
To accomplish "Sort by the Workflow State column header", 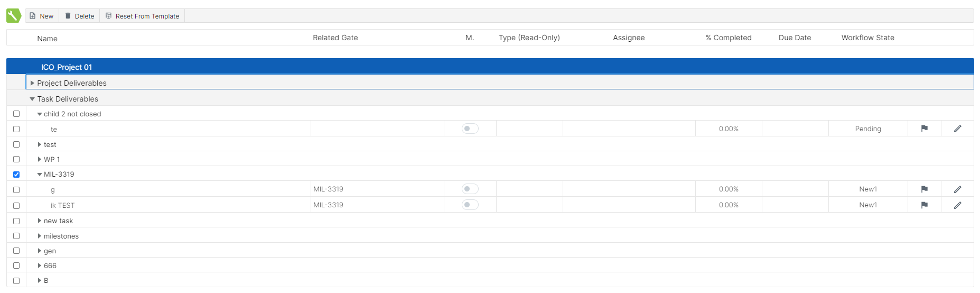I will pos(867,38).
